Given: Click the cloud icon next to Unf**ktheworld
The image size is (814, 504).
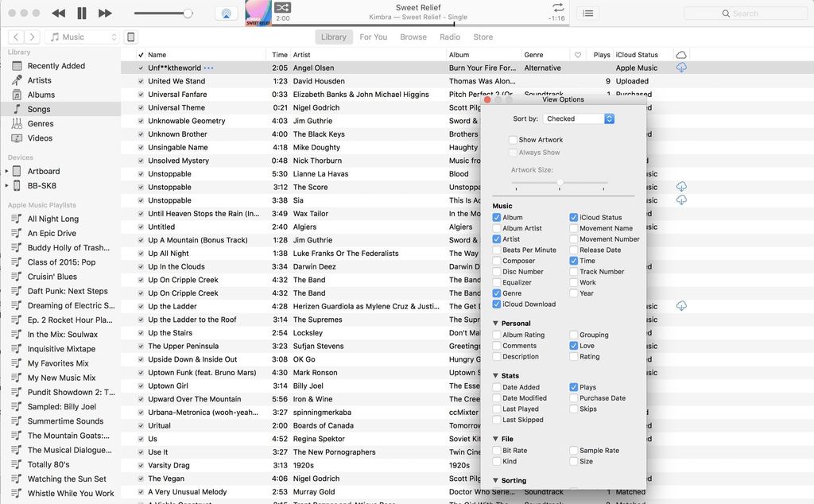Looking at the screenshot, I should pyautogui.click(x=681, y=68).
